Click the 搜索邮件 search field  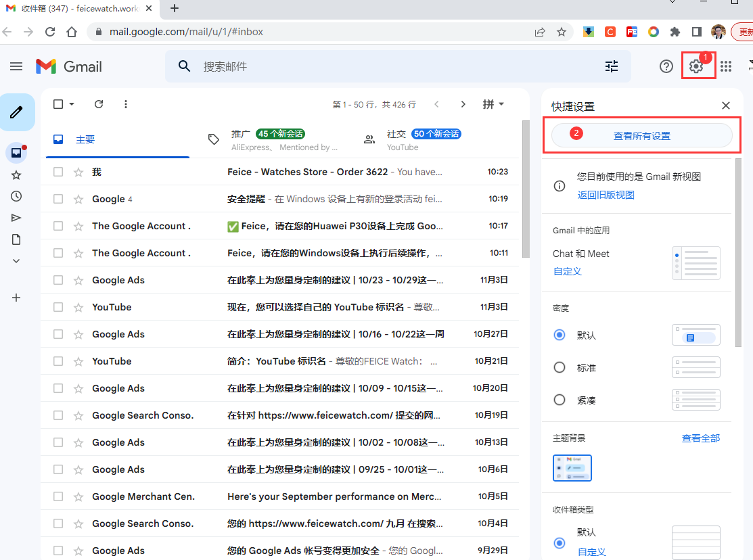tap(398, 66)
